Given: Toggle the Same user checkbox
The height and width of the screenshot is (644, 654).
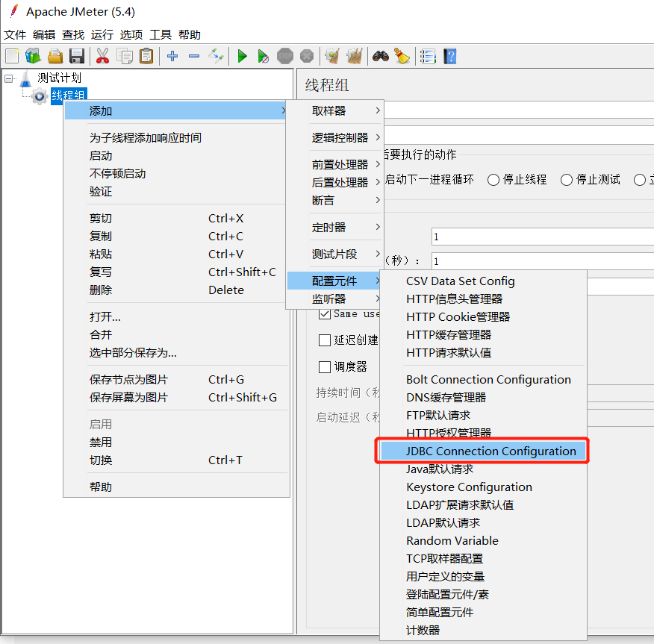Looking at the screenshot, I should point(325,314).
